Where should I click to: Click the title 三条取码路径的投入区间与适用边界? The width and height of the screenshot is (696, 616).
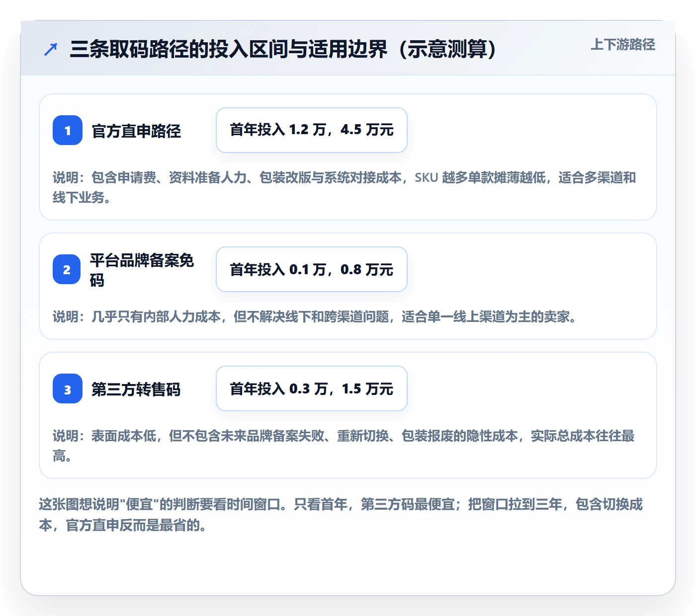click(x=283, y=49)
